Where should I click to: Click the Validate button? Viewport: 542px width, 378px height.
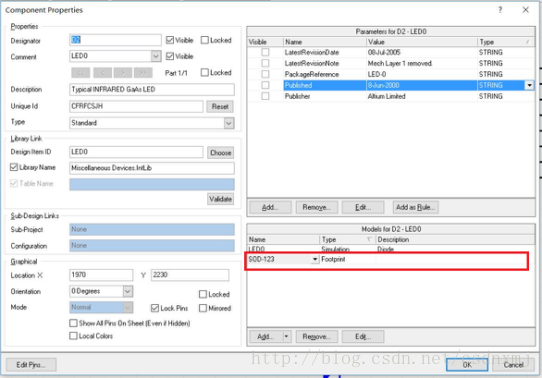tap(221, 199)
